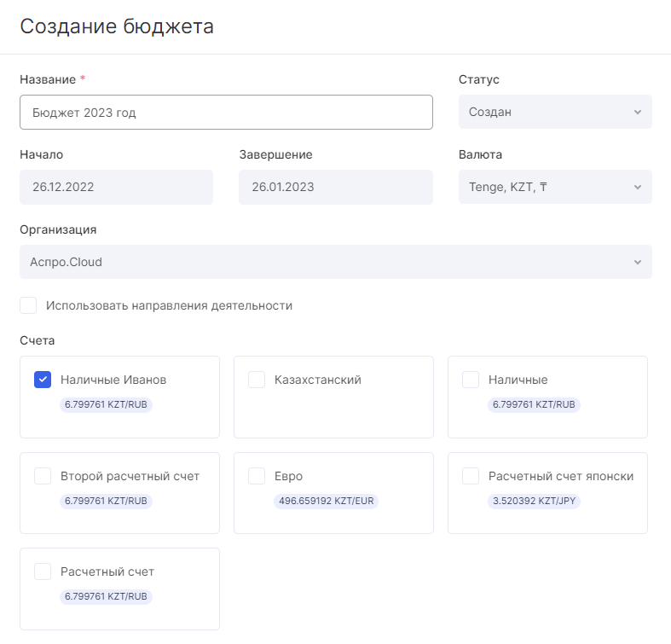Image resolution: width=671 pixels, height=644 pixels.
Task: Click the Организация dropdown chevron arrow
Action: (638, 262)
